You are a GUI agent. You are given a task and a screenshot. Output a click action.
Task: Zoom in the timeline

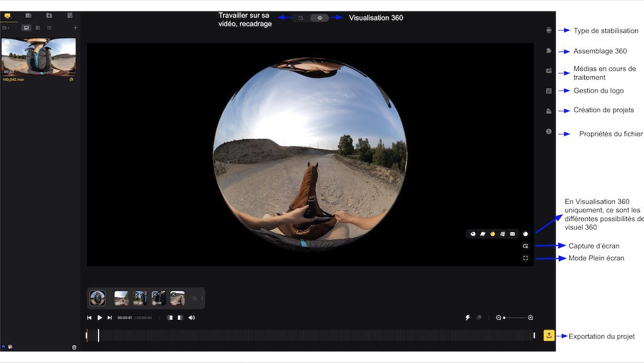pos(530,317)
